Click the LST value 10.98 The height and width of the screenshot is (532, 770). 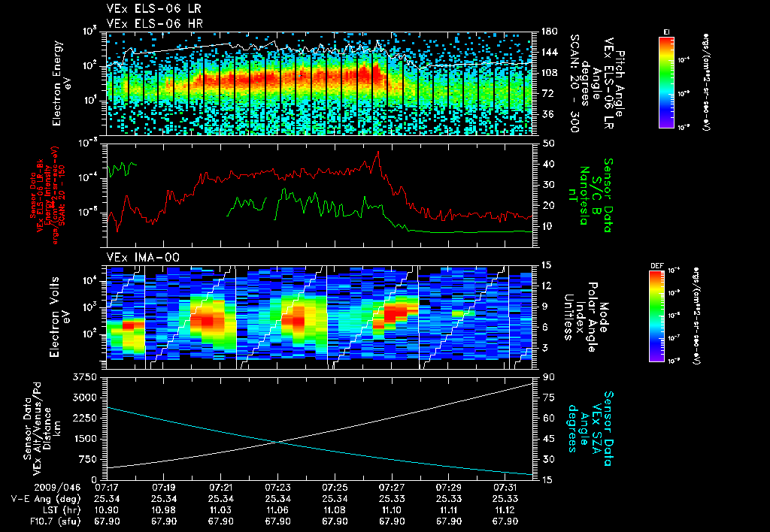(163, 510)
